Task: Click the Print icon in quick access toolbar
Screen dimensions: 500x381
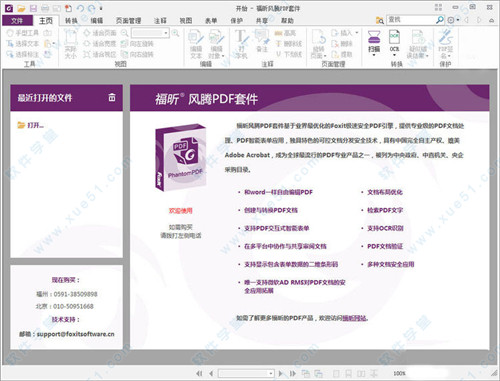Action: pyautogui.click(x=45, y=8)
